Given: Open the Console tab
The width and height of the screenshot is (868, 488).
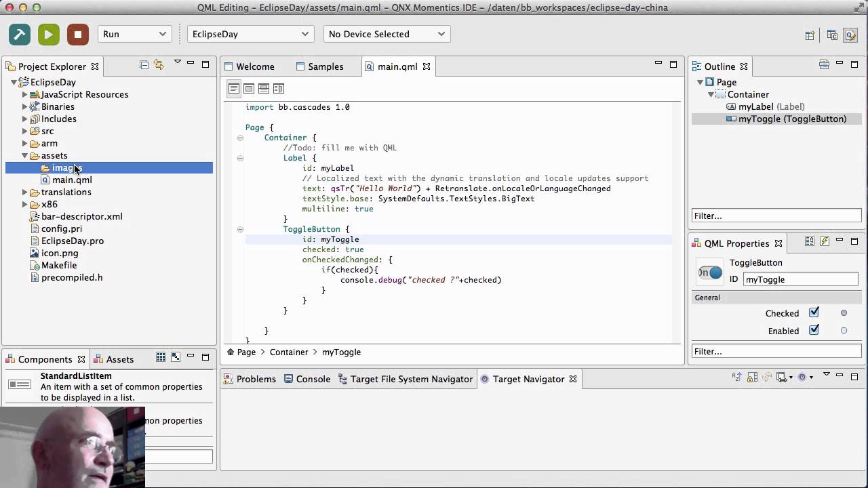Looking at the screenshot, I should pos(307,379).
